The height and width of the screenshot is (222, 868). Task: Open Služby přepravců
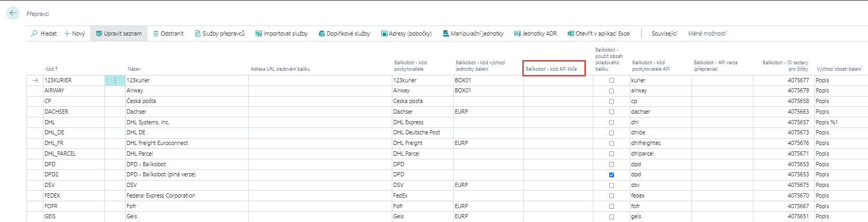pyautogui.click(x=220, y=33)
